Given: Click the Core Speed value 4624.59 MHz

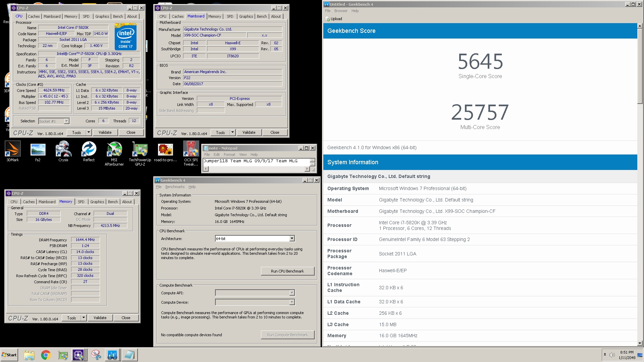Looking at the screenshot, I should [54, 90].
